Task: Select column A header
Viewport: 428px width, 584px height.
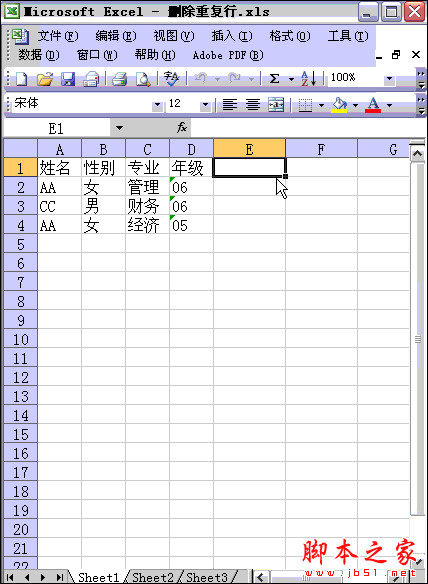Action: pos(60,149)
